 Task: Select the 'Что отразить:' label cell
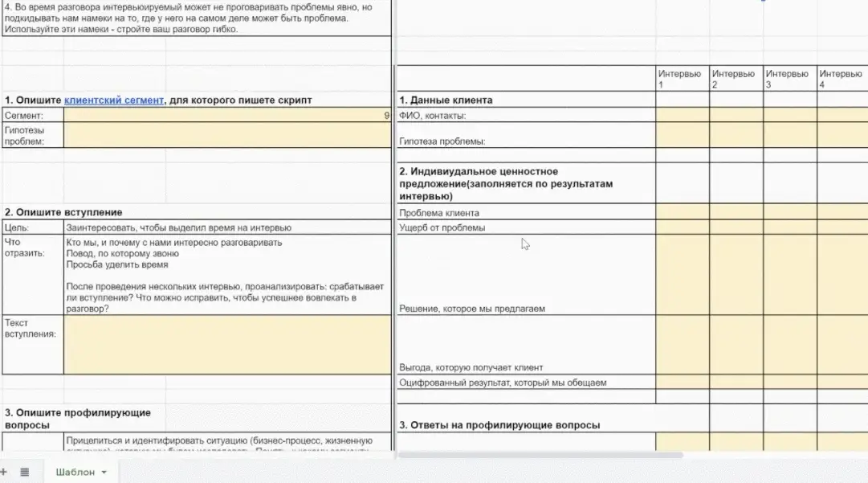point(33,275)
